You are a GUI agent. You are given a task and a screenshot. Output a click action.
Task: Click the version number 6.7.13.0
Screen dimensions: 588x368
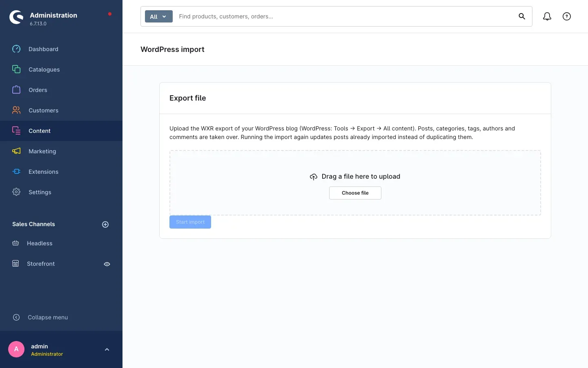tap(38, 24)
